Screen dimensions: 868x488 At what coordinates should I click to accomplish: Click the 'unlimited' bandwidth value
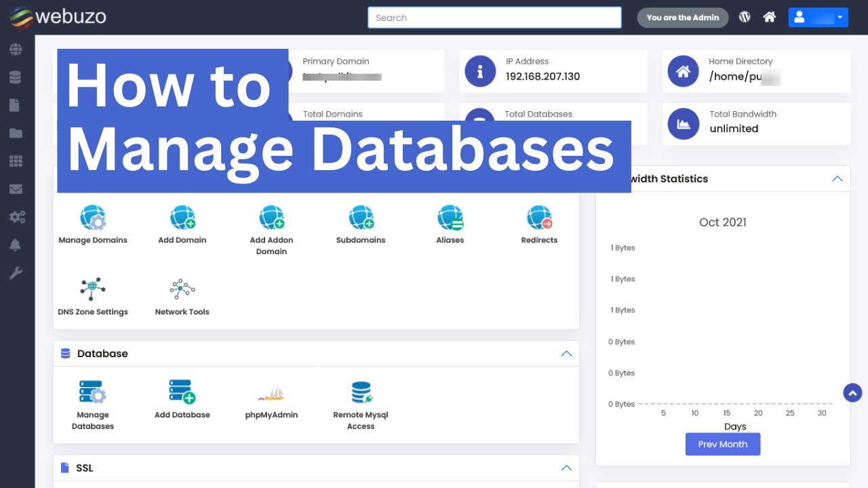(x=734, y=128)
